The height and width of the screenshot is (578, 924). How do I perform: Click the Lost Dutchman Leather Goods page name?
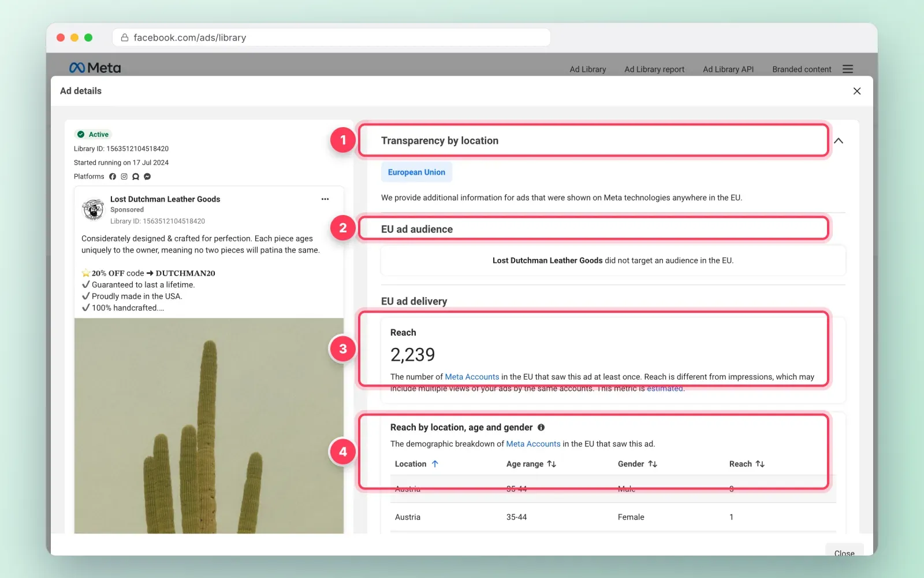tap(165, 199)
